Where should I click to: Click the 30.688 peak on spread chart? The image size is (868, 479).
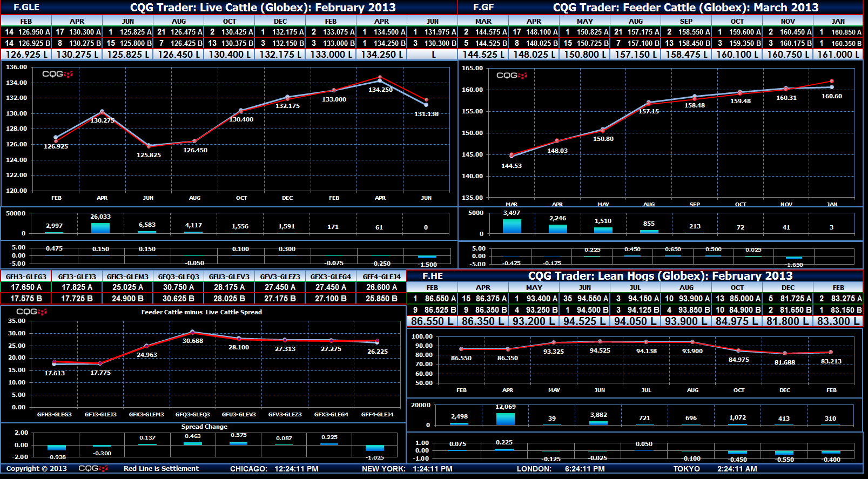click(192, 332)
